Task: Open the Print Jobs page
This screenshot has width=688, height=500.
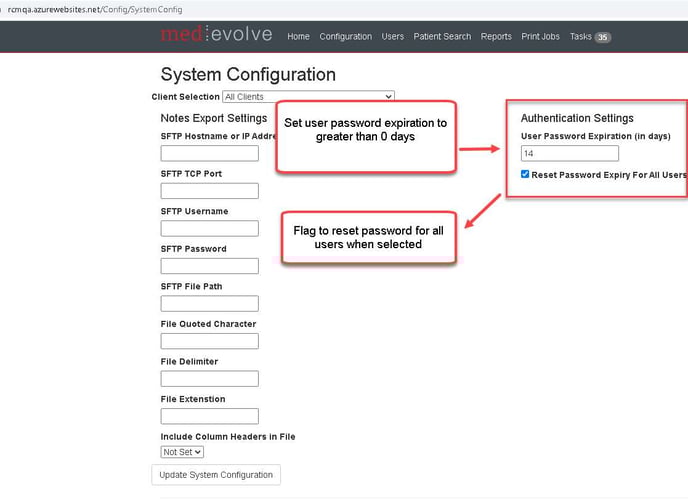Action: pyautogui.click(x=541, y=37)
